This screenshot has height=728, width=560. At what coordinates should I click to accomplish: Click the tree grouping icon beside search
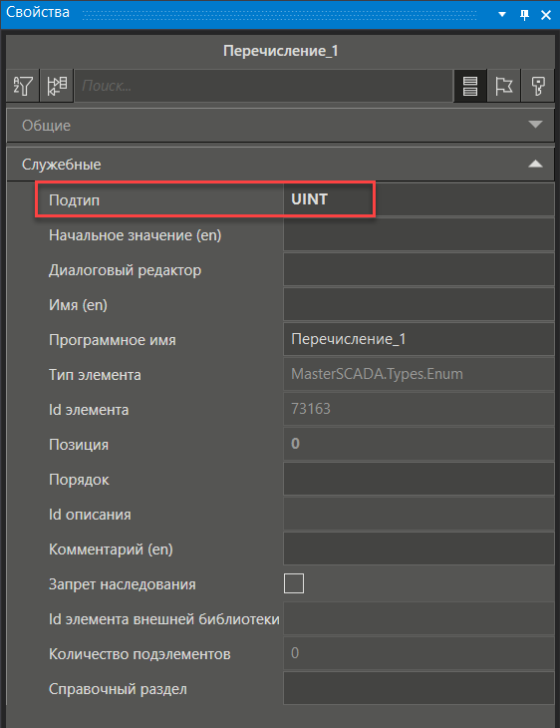pyautogui.click(x=57, y=86)
